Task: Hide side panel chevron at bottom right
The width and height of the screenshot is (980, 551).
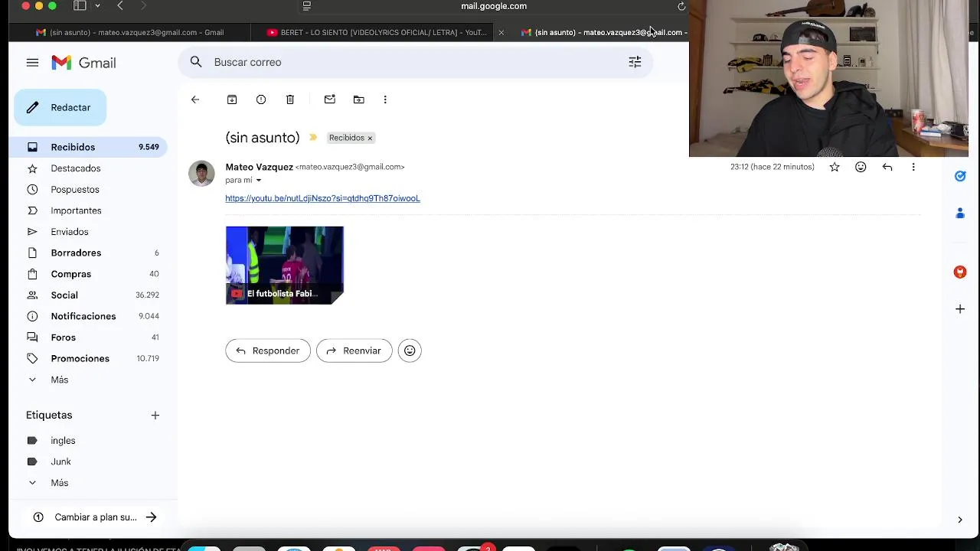Action: [x=960, y=520]
